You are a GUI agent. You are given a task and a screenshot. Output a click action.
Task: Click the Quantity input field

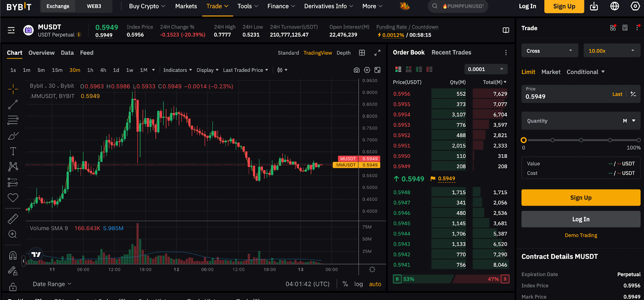(x=581, y=121)
